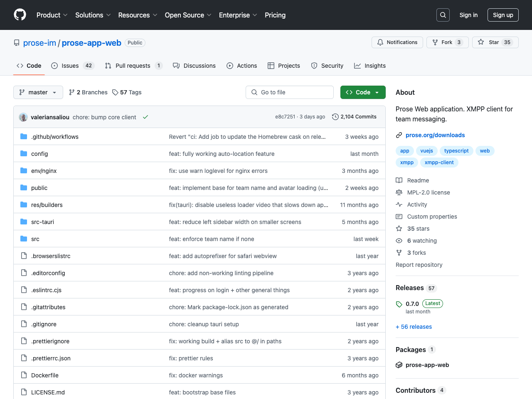This screenshot has height=399, width=532.
Task: Open commit 'chore: bump core client'
Action: pos(104,117)
